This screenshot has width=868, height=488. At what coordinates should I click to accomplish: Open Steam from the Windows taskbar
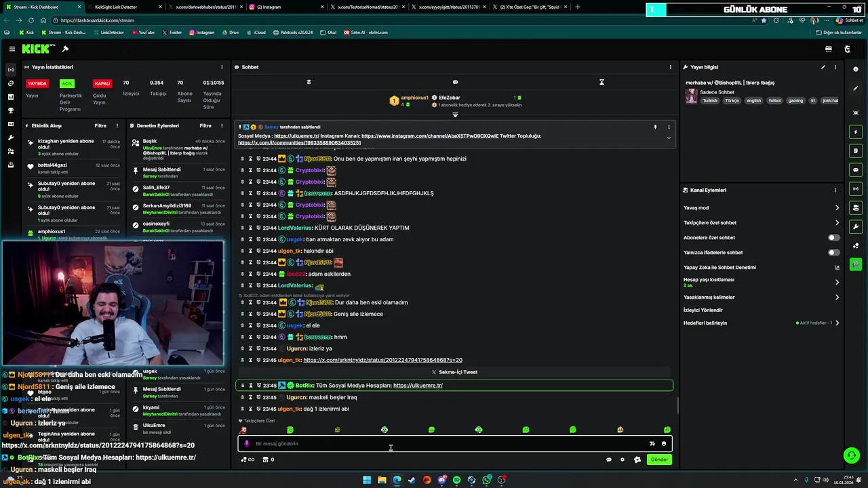point(412,480)
